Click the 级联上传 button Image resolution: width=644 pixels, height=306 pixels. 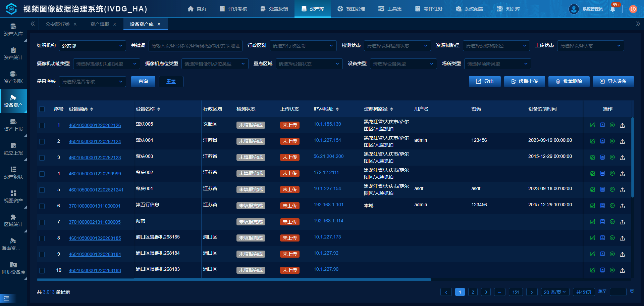(x=525, y=82)
